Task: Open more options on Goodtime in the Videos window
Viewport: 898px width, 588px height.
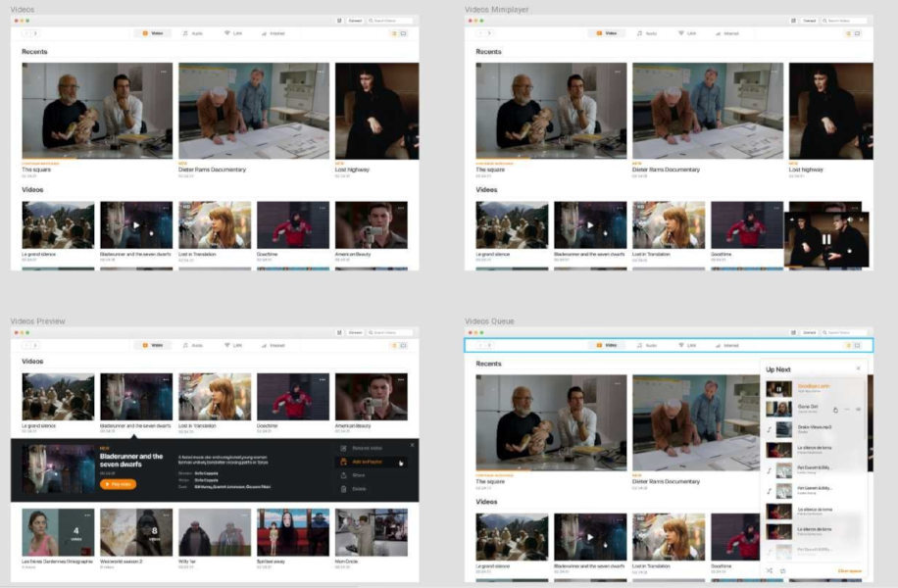Action: pos(323,208)
